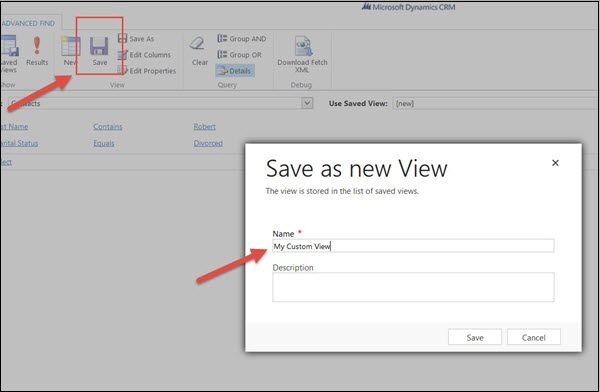
Task: Click the Name field in dialog
Action: (413, 246)
